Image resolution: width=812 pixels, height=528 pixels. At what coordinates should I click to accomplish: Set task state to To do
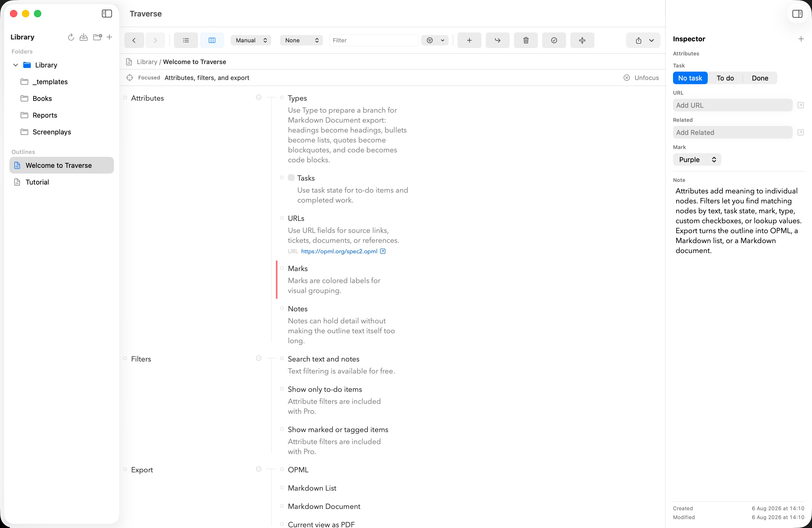tap(725, 78)
